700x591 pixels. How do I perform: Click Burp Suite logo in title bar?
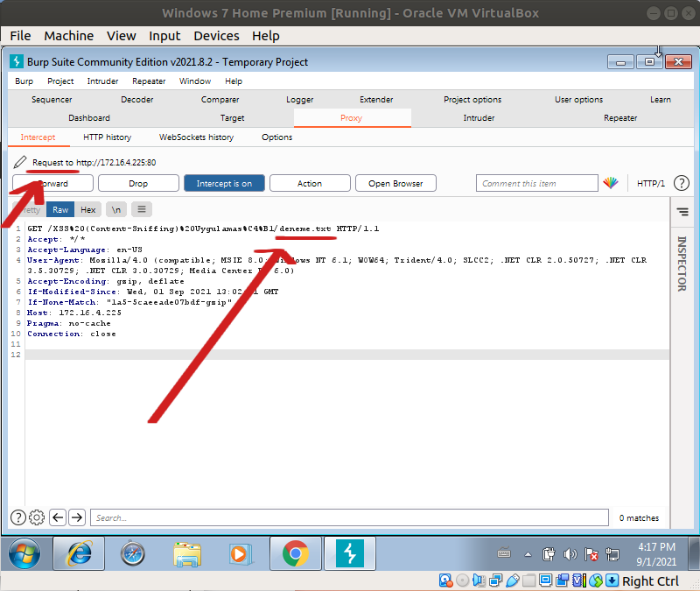click(17, 61)
